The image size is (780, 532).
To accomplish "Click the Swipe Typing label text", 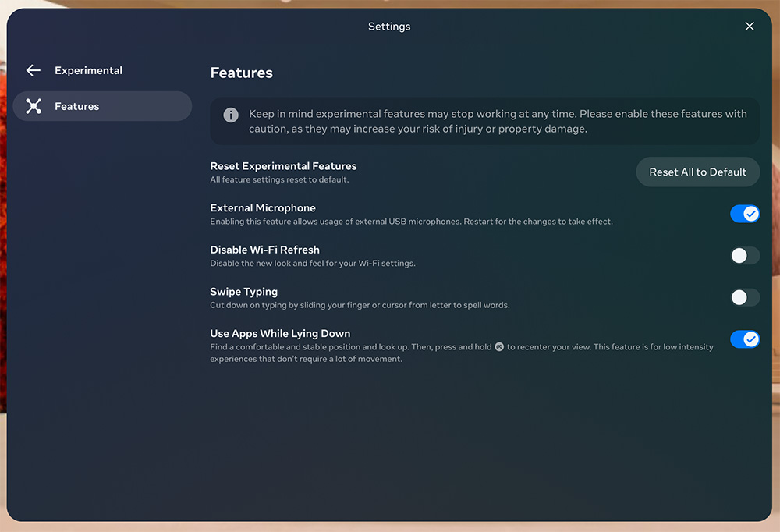I will tap(243, 292).
